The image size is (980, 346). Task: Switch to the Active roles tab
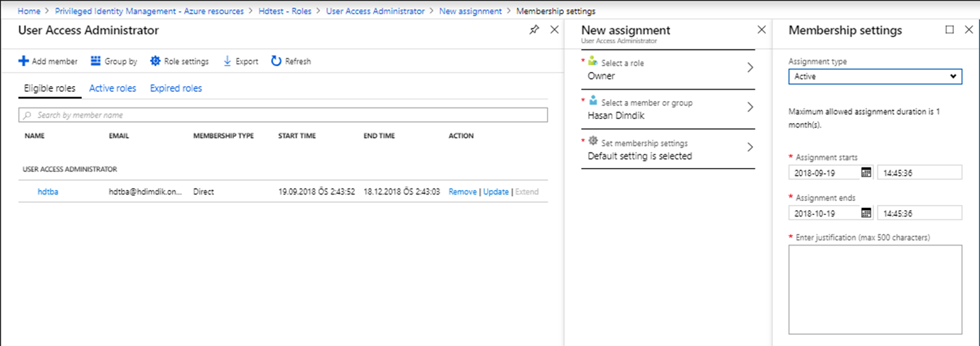coord(112,89)
